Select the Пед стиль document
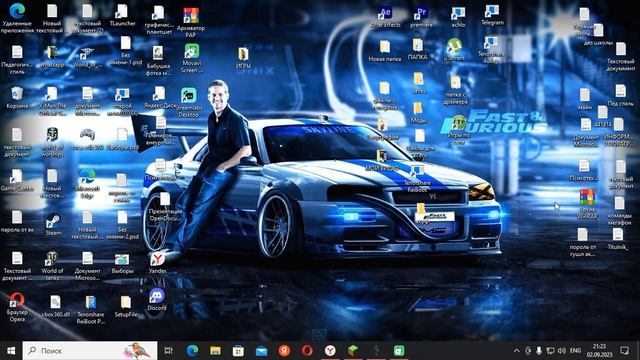The height and width of the screenshot is (360, 640). [620, 96]
